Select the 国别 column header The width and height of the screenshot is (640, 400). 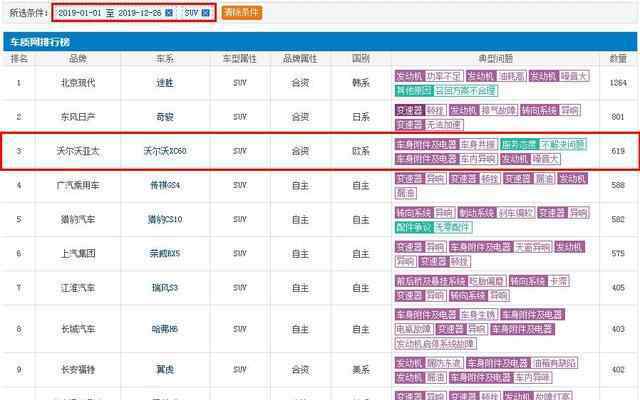361,59
